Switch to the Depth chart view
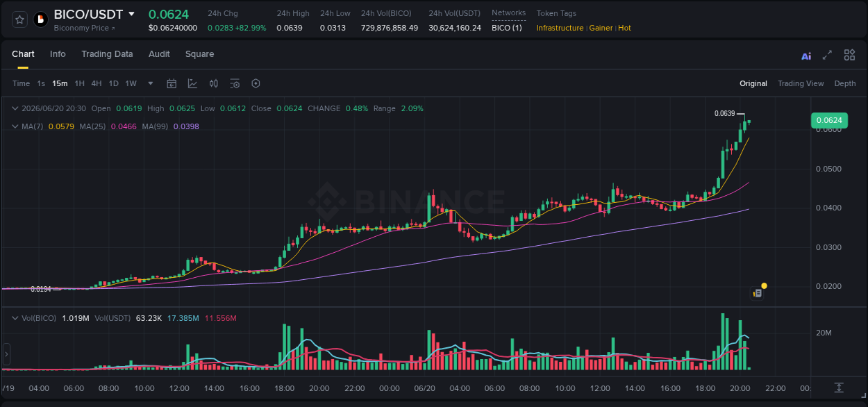868x407 pixels. [845, 83]
